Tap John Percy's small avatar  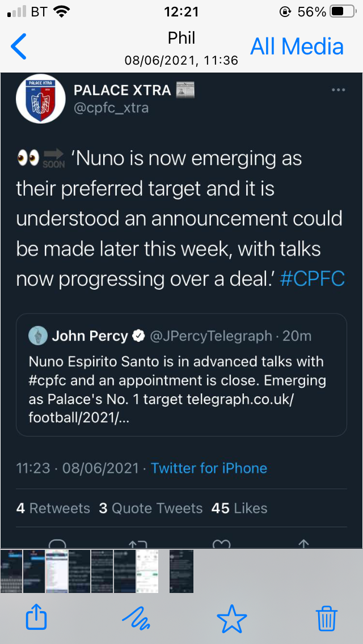[38, 336]
